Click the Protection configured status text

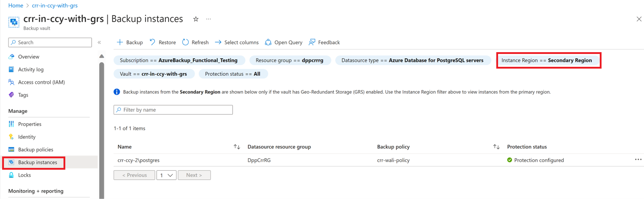coord(539,160)
